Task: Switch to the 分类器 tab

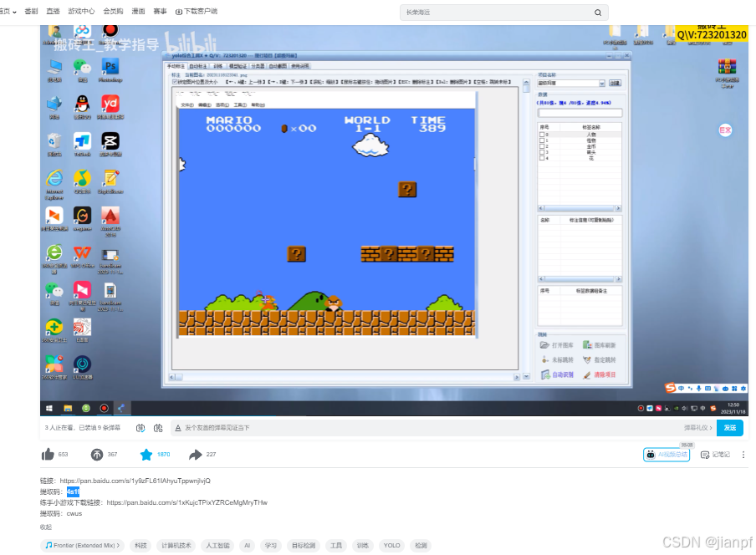Action: [x=258, y=66]
